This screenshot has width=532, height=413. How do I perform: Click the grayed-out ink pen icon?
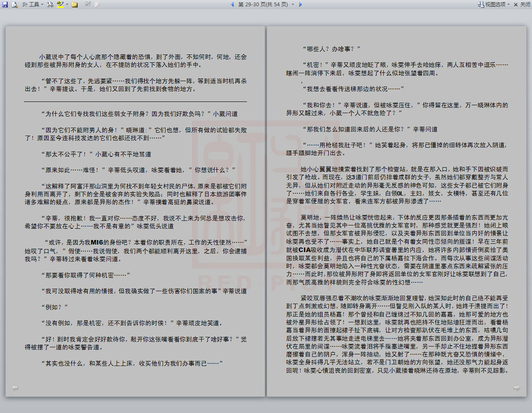(x=88, y=4)
